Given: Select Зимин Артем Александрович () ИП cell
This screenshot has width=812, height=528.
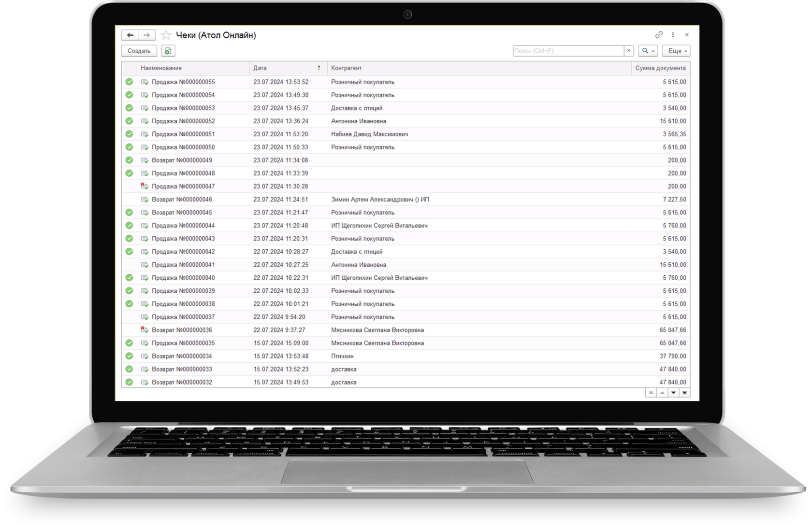Looking at the screenshot, I should (x=479, y=200).
